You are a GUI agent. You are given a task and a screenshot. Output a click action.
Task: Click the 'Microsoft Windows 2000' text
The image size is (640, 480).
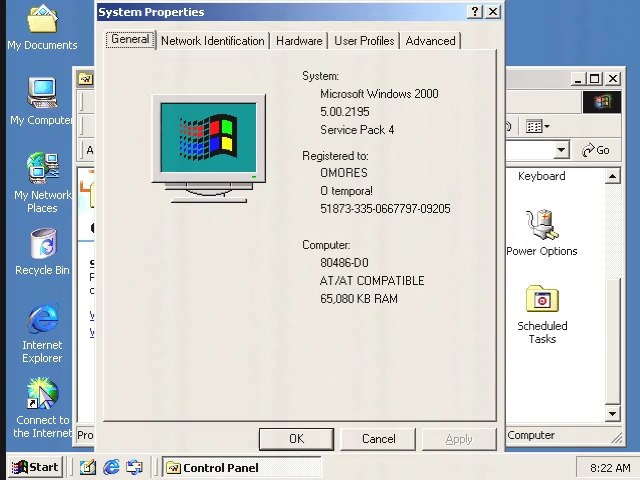coord(379,94)
